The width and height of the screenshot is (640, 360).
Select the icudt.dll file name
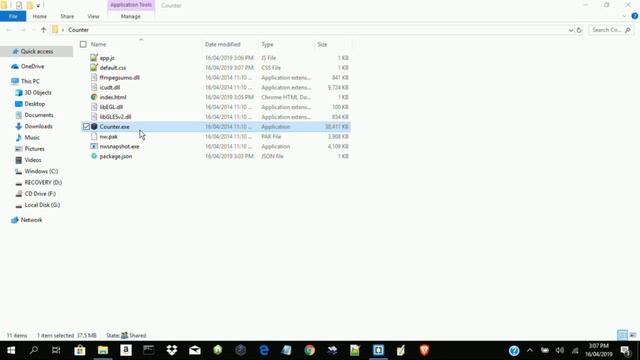[x=110, y=87]
